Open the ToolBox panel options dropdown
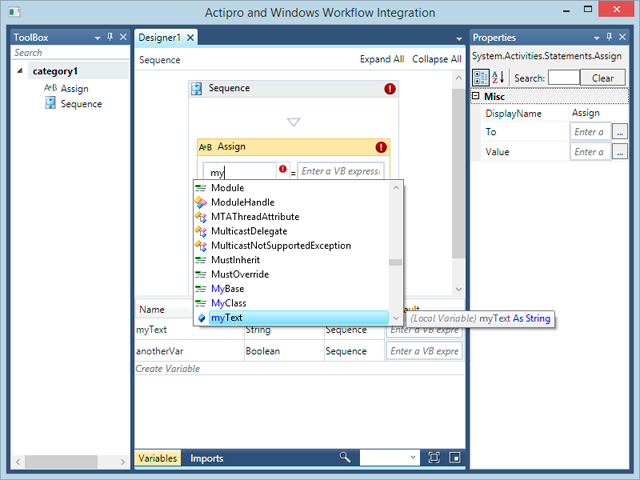Screen dimensions: 640x480 pos(97,38)
